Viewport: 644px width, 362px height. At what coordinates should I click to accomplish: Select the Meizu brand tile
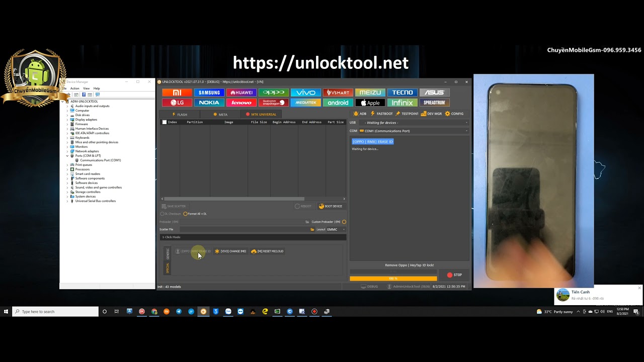[370, 93]
